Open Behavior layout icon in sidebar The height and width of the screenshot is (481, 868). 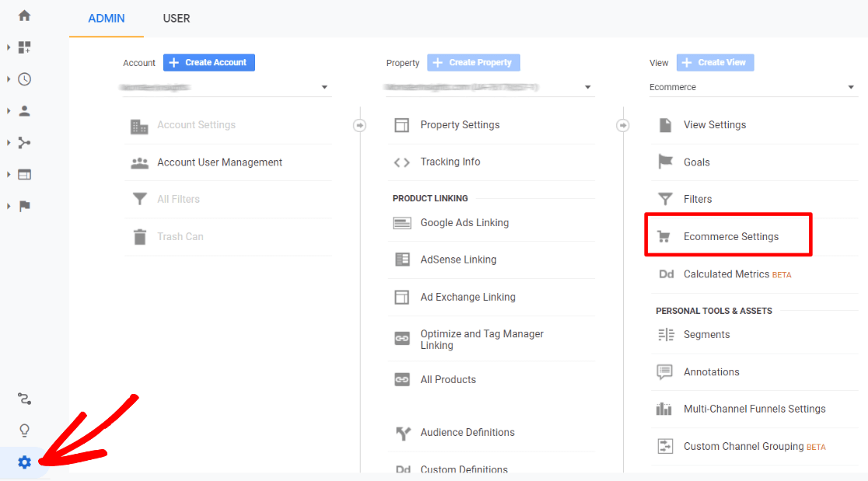24,175
